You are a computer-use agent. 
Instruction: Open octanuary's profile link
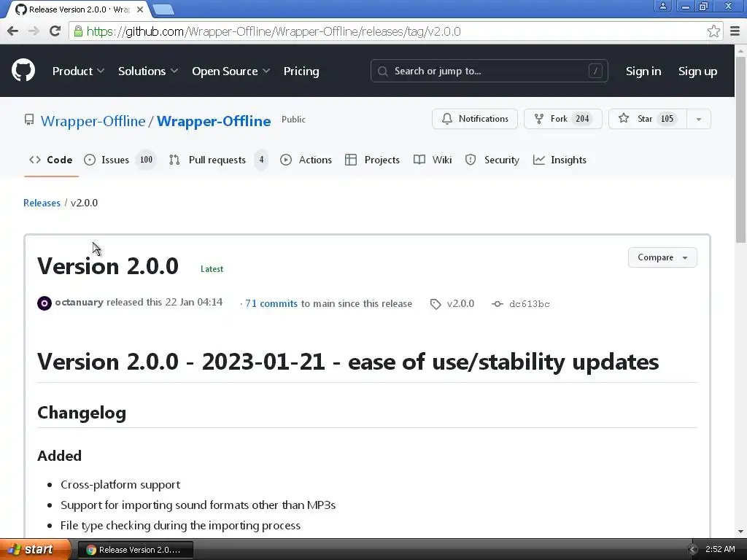79,303
